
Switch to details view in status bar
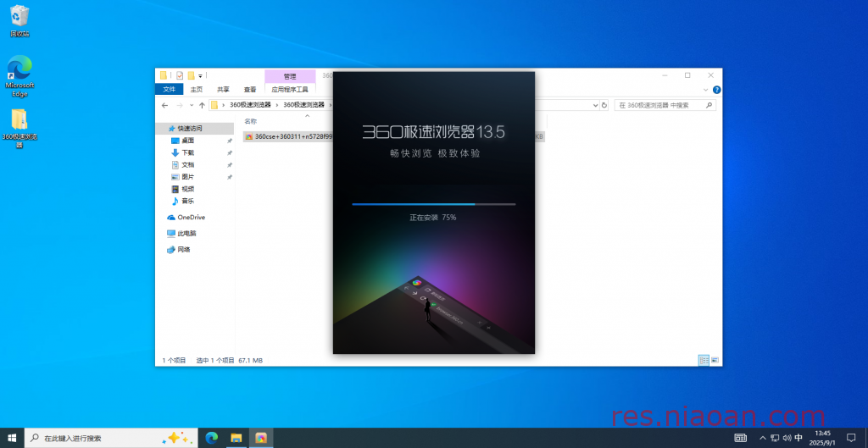pos(704,360)
